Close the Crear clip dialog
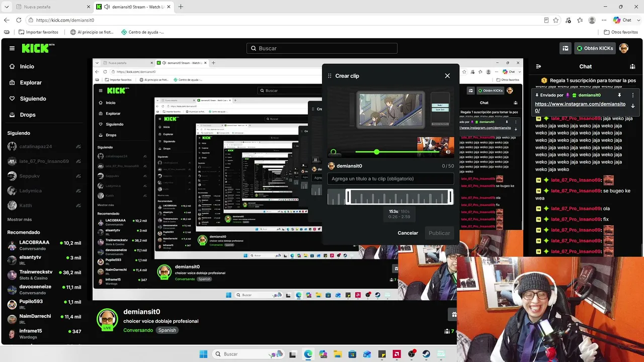Screen dimensions: 644x362 point(447,76)
